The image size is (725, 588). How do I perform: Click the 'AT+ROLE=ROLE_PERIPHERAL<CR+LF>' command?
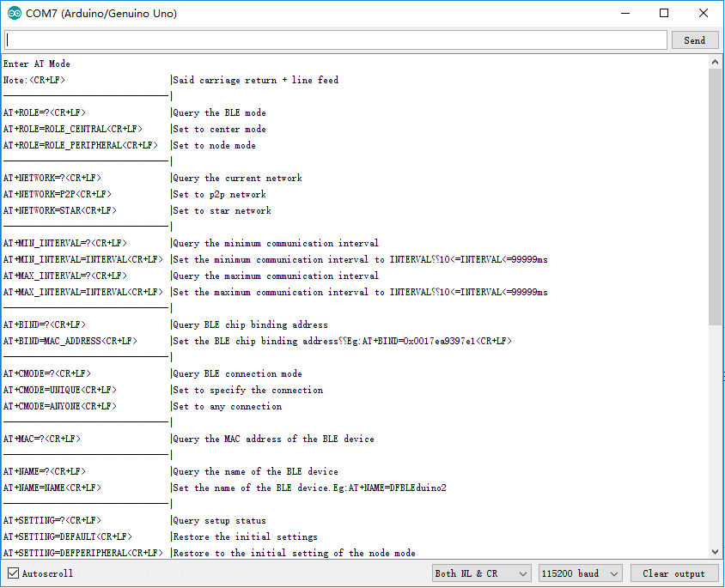(x=81, y=146)
